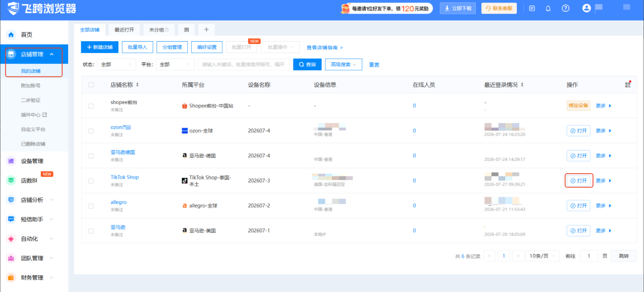Click the 查询 search button

pyautogui.click(x=307, y=64)
